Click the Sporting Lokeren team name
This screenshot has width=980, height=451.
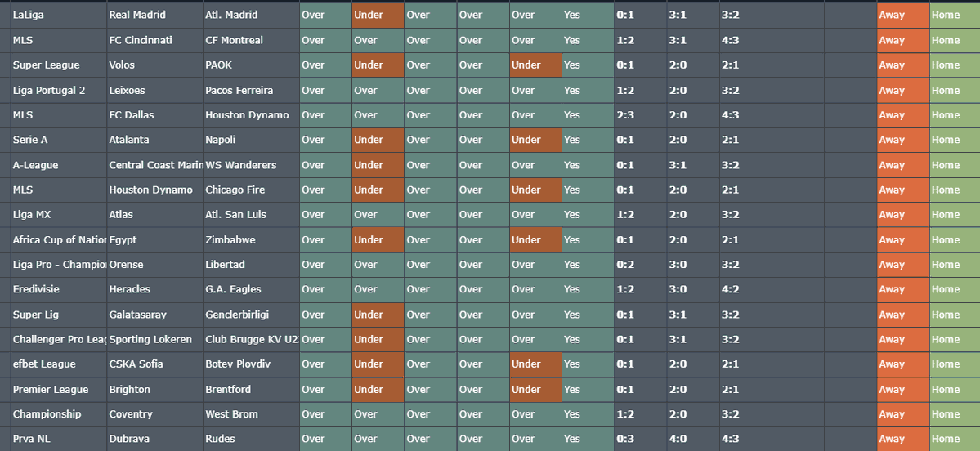150,339
